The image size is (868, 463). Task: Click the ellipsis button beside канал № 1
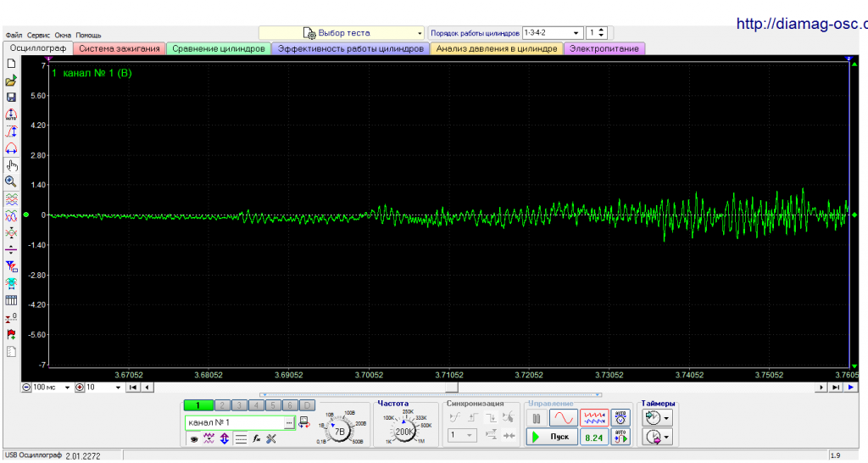(289, 422)
